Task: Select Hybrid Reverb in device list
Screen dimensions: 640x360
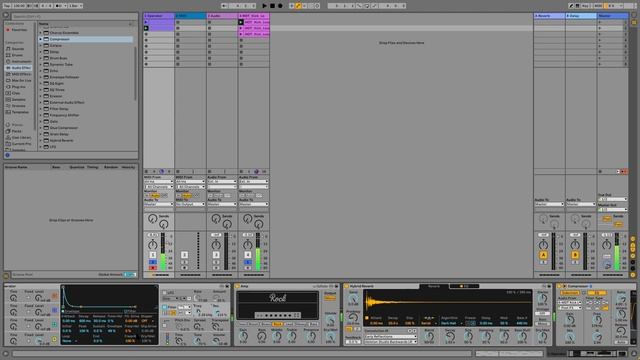Action: click(x=61, y=140)
